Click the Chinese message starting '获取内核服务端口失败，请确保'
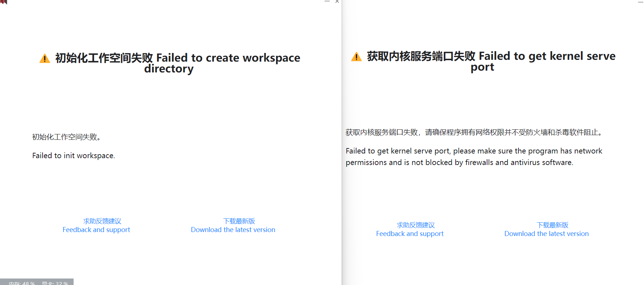644x285 pixels. tap(475, 132)
